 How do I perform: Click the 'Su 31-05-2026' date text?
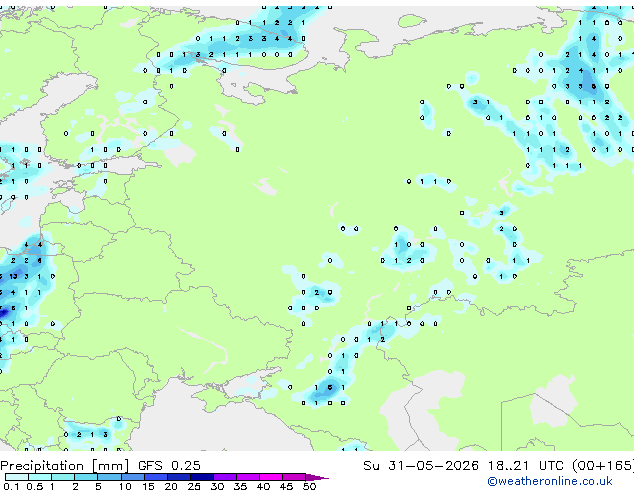click(421, 466)
